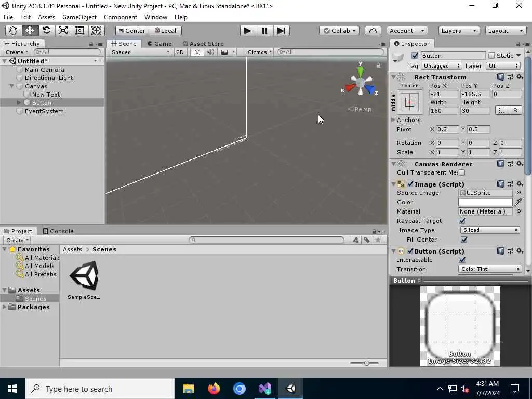Toggle Button object active checkbox
532x399 pixels.
tap(415, 55)
